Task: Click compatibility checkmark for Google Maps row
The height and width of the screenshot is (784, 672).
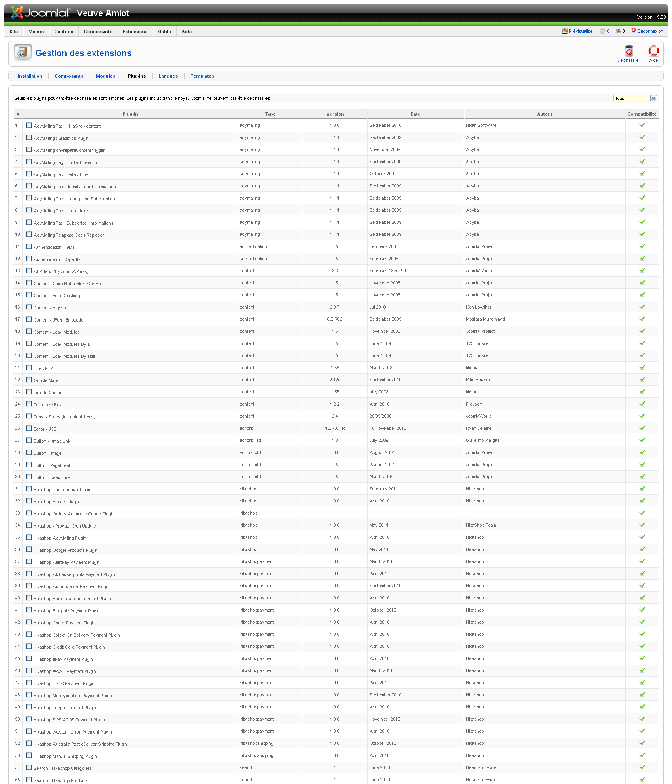Action: click(x=642, y=379)
